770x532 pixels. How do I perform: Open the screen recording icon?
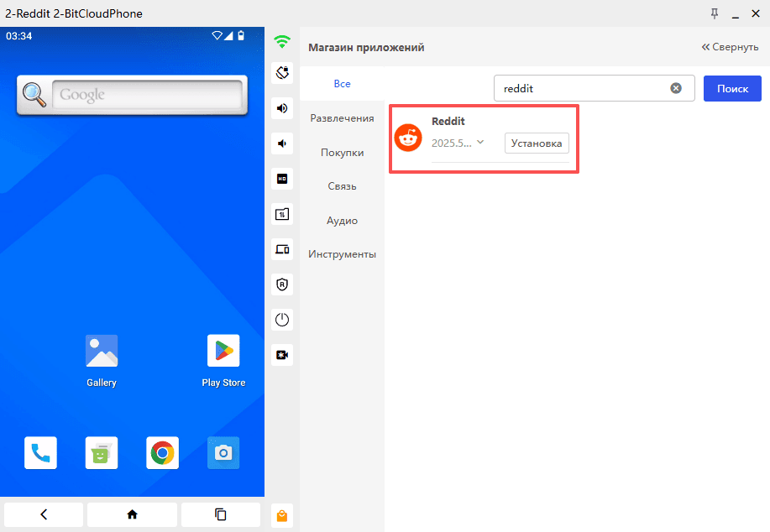(x=282, y=355)
